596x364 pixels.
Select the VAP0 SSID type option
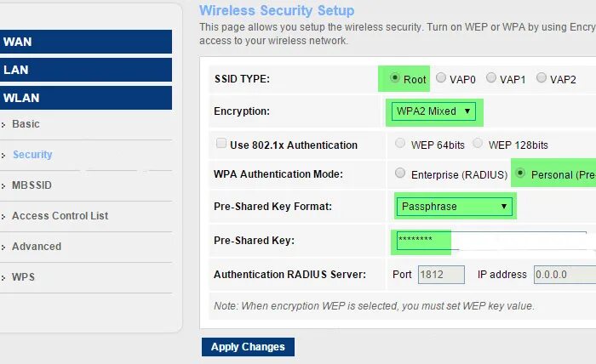tap(441, 78)
